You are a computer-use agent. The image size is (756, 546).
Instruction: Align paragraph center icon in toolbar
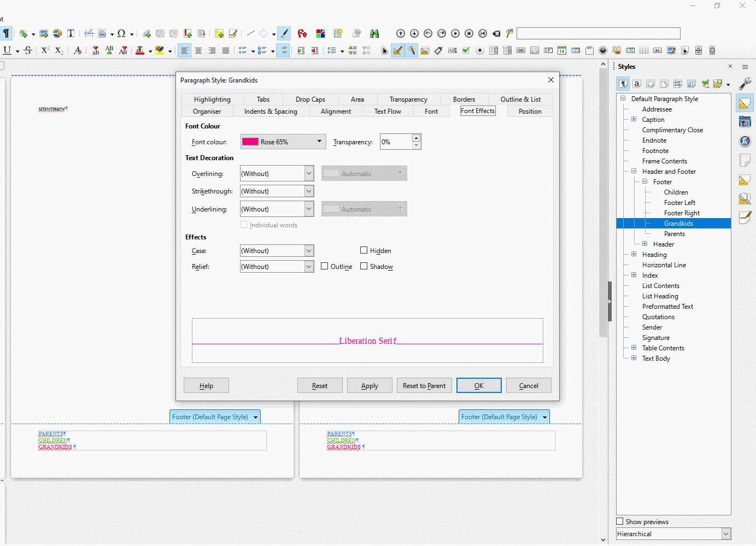tap(198, 50)
